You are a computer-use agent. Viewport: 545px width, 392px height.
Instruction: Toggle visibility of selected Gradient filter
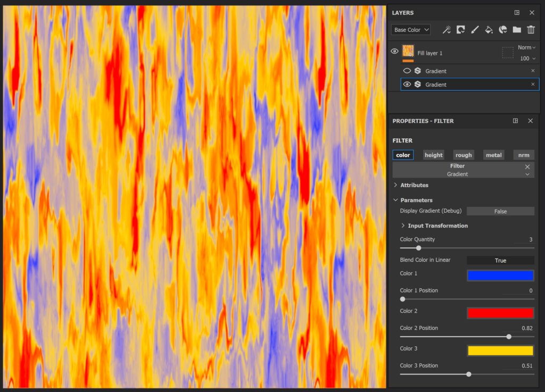pos(407,85)
